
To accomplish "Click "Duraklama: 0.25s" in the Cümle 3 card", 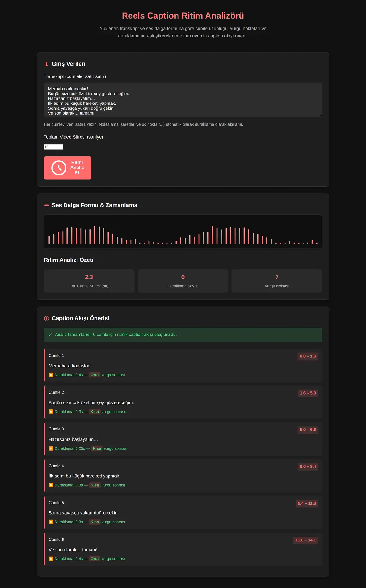I will [70, 448].
